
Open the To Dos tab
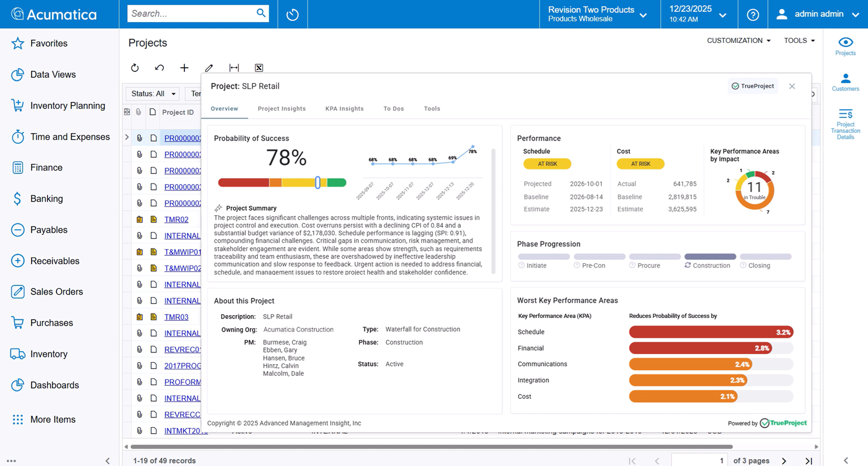click(393, 108)
